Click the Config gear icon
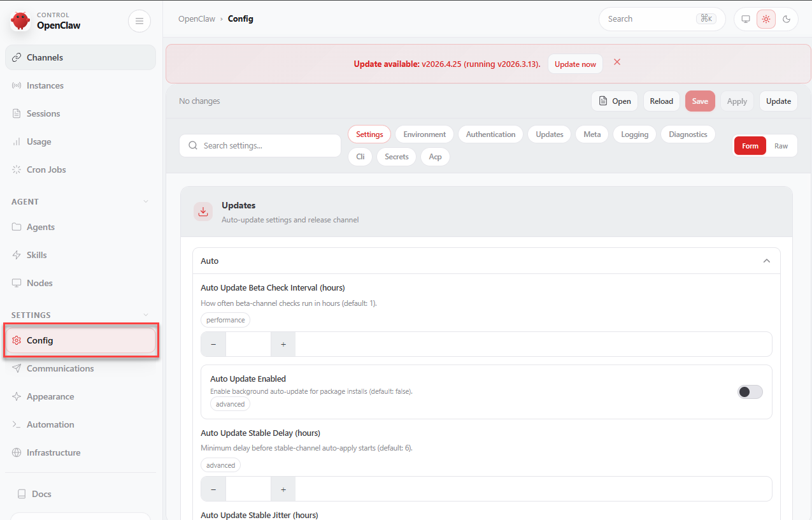 click(17, 340)
